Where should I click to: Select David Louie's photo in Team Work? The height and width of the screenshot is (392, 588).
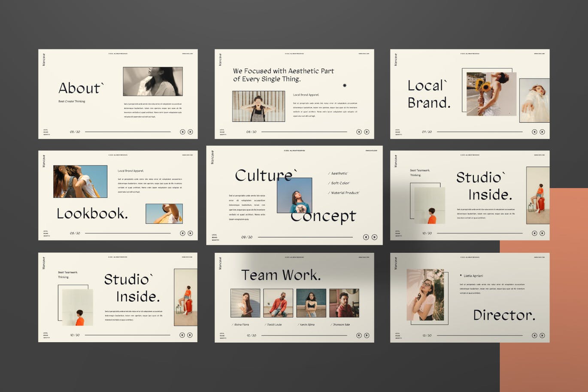click(278, 303)
